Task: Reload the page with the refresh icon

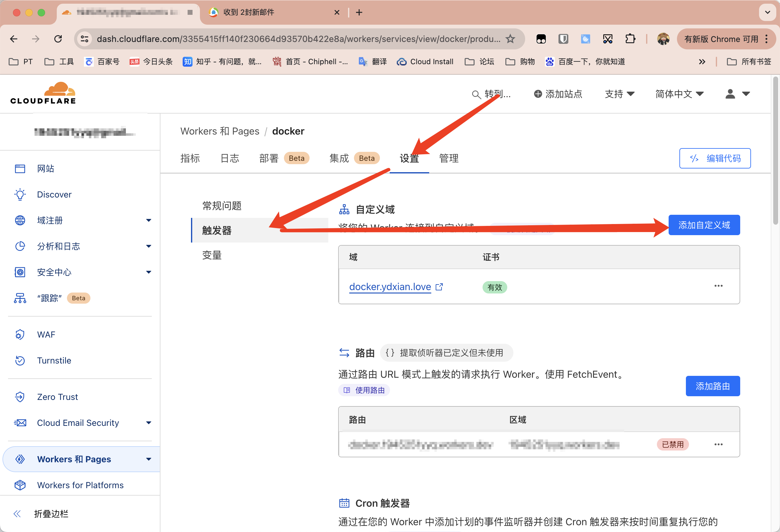Action: 58,39
